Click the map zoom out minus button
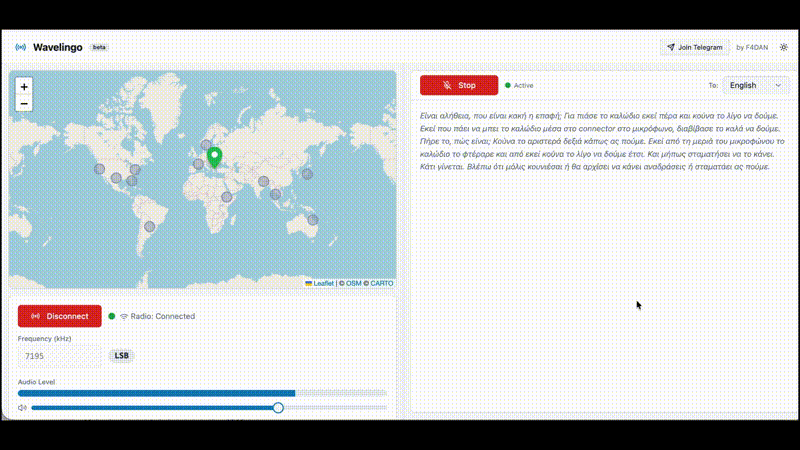This screenshot has width=800, height=450. pos(24,103)
